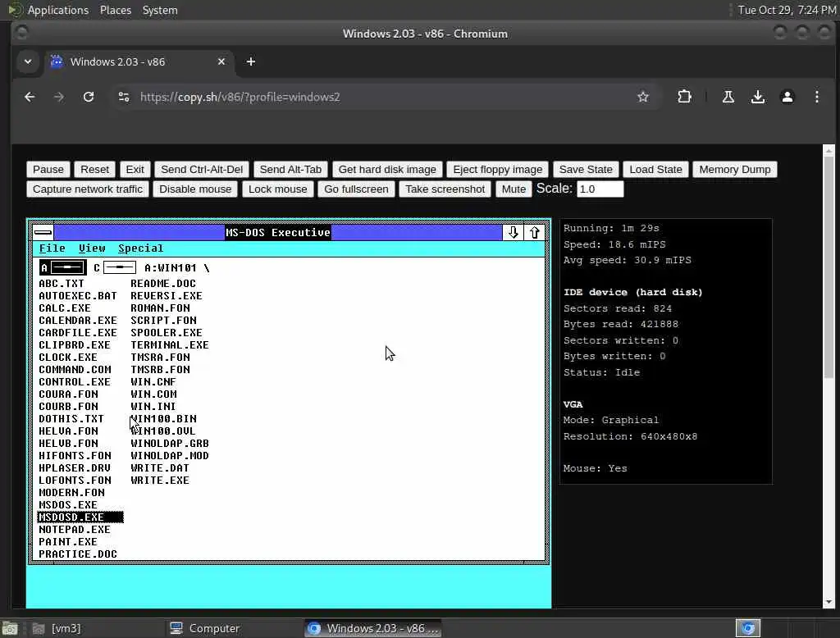
Task: Open Chromium labs flask icon
Action: (x=728, y=97)
